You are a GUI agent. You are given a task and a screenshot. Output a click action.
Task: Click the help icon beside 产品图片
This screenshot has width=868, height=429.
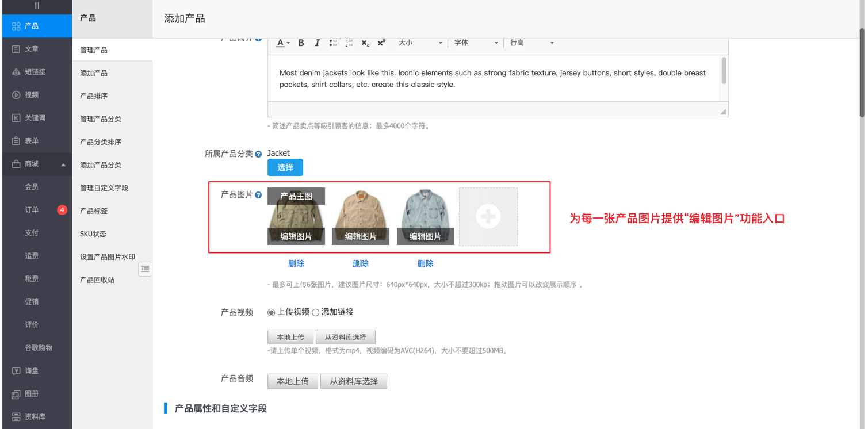point(258,196)
